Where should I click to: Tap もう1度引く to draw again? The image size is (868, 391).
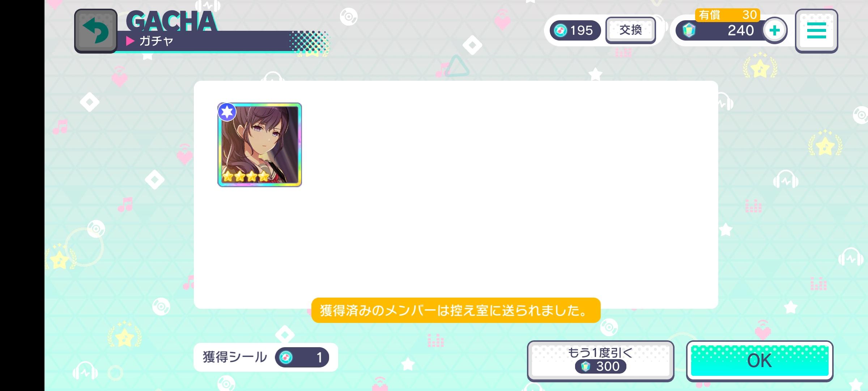tap(600, 361)
